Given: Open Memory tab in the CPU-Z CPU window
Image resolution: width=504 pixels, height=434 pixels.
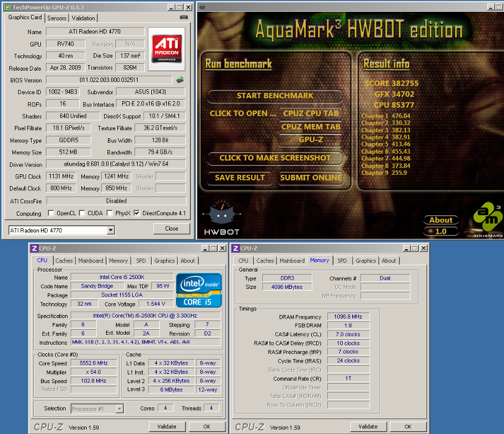Looking at the screenshot, I should point(118,261).
